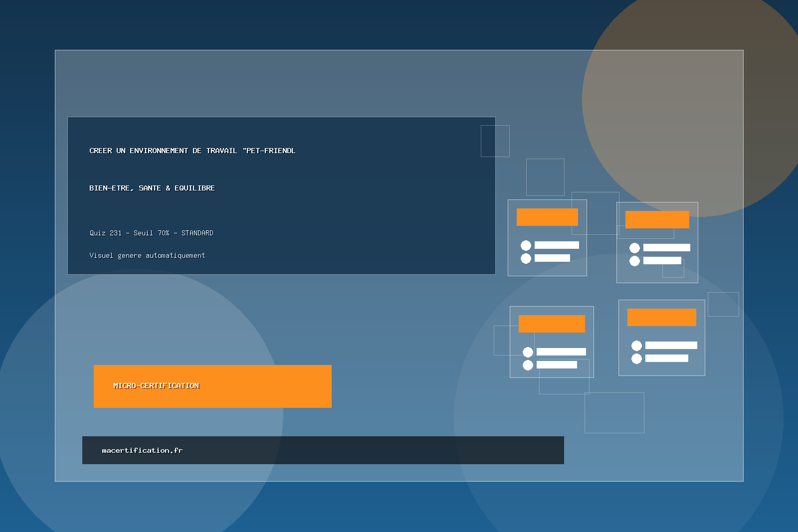Click orange header of bottom-left quiz card

tap(552, 324)
